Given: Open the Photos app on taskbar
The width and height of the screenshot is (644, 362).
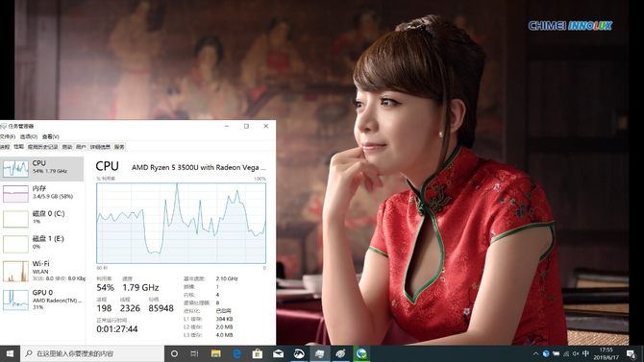Looking at the screenshot, I should point(299,353).
